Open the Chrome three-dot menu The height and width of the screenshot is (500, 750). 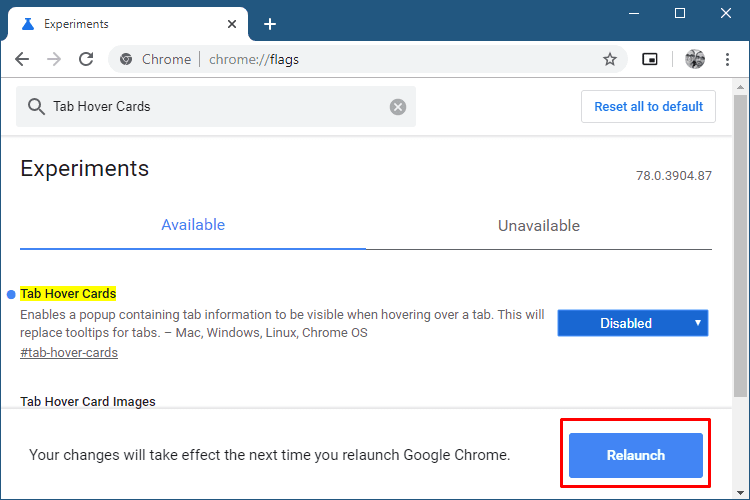tap(727, 59)
